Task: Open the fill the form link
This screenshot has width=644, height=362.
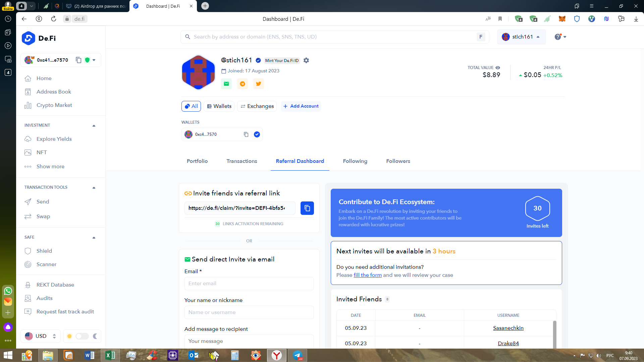Action: pos(368,275)
